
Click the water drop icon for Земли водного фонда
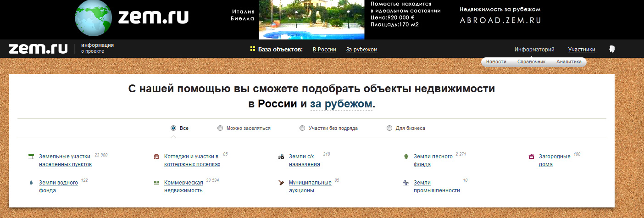(31, 183)
